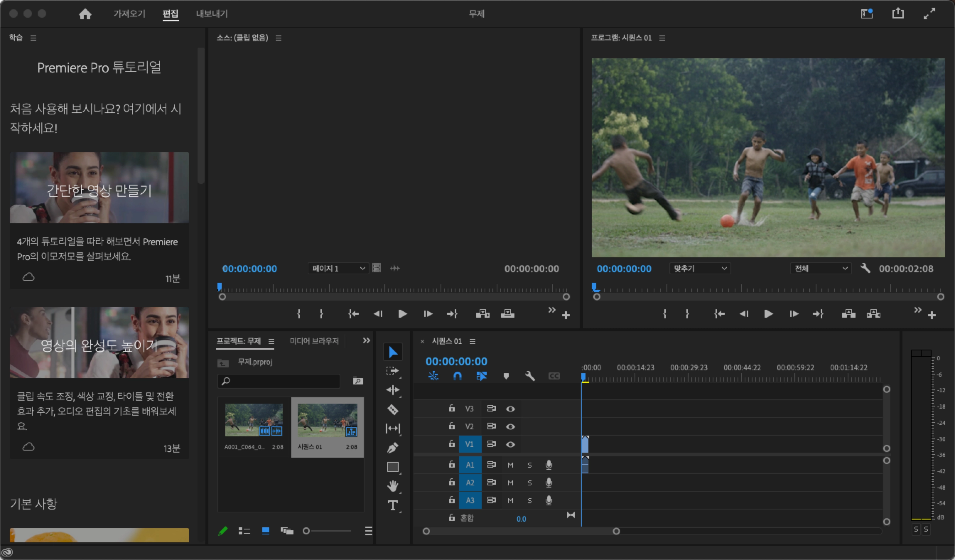
Task: Toggle timeline snapping magnet
Action: tap(457, 376)
